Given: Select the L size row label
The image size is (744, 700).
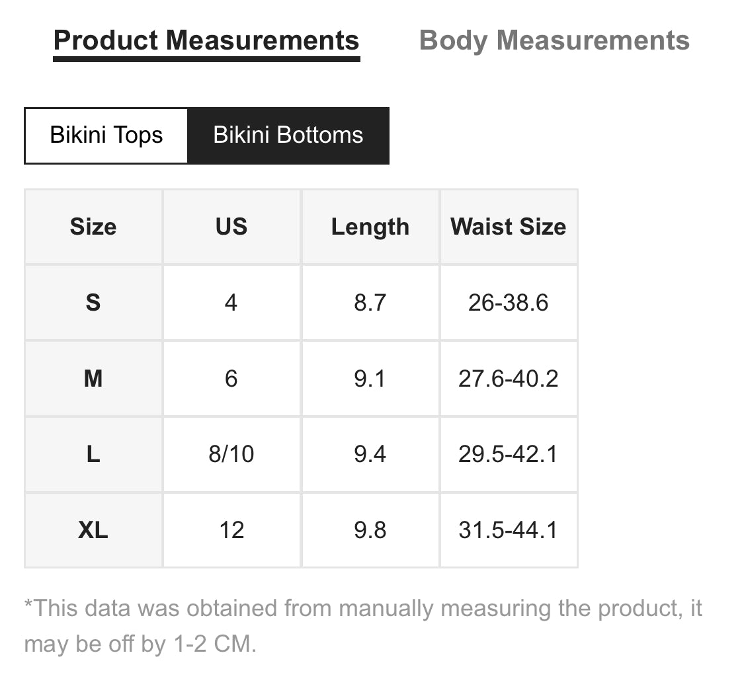Looking at the screenshot, I should point(93,454).
